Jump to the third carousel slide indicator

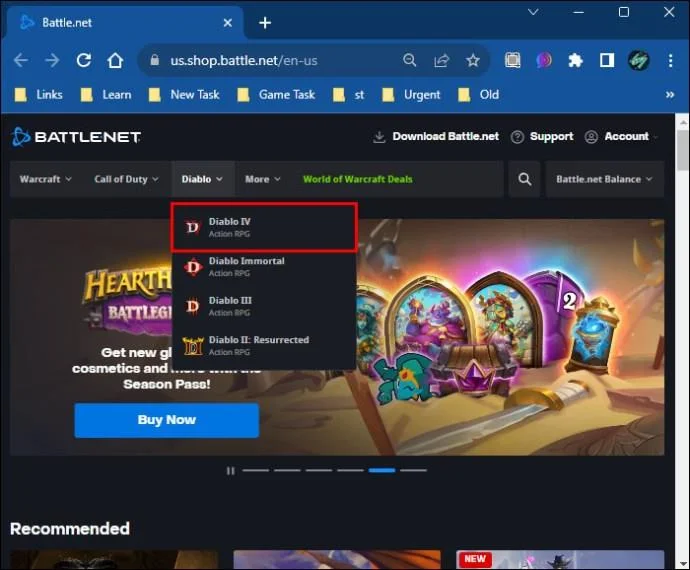coord(319,471)
